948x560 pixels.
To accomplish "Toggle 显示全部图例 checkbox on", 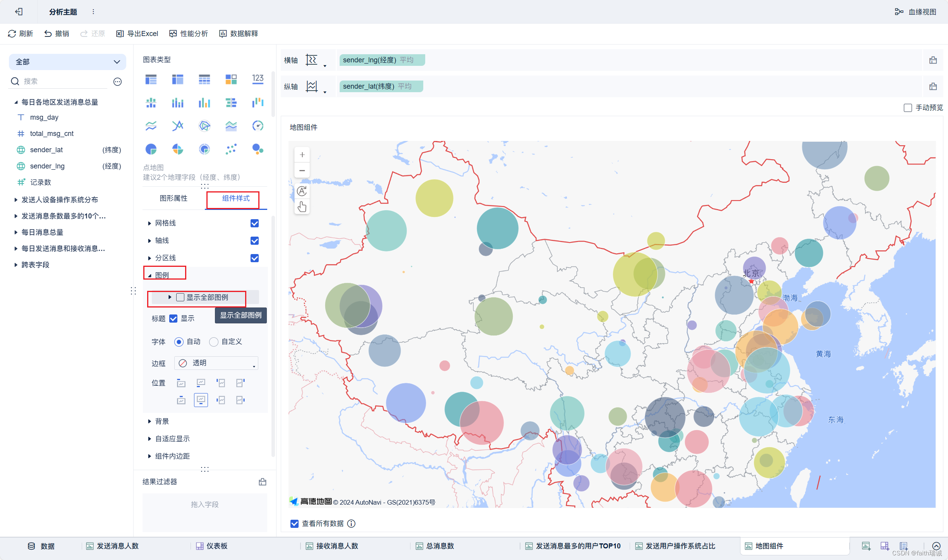I will point(180,297).
